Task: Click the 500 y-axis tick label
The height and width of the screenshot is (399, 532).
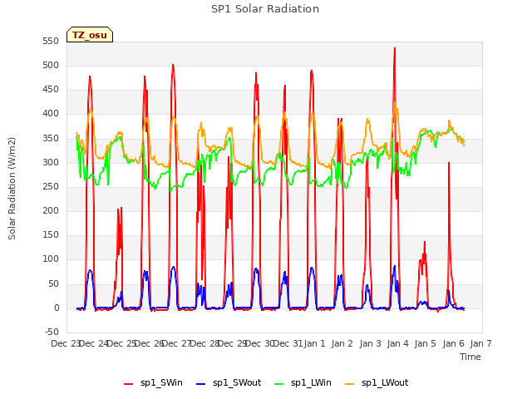Action: click(x=51, y=66)
